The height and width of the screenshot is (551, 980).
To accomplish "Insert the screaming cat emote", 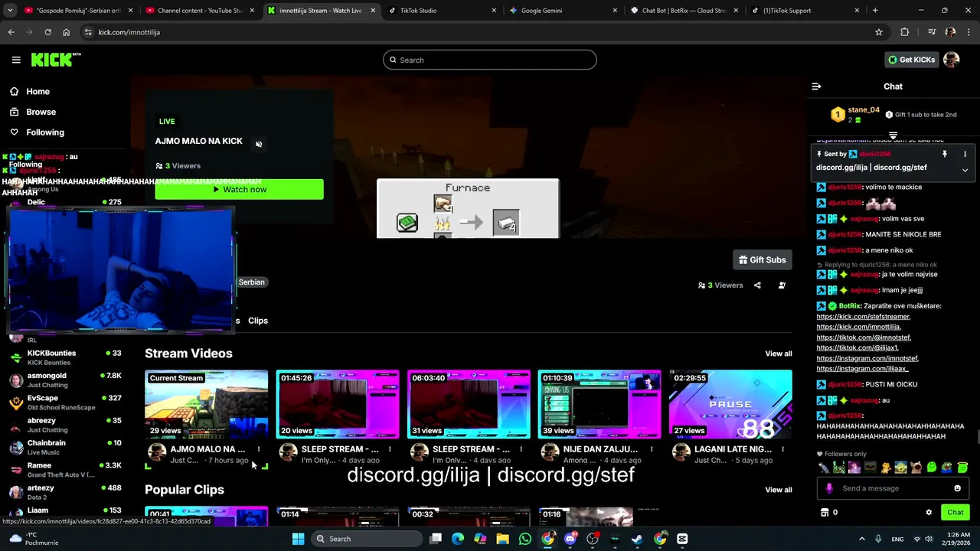I will 916,468.
